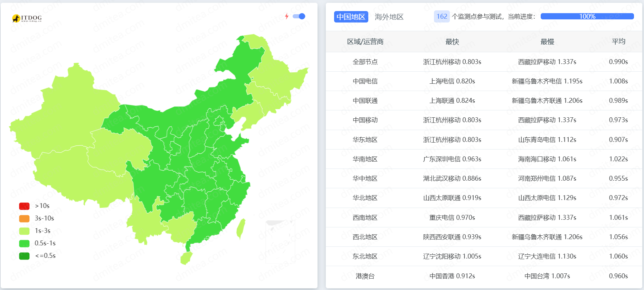Image resolution: width=644 pixels, height=290 pixels.
Task: Click Taiwan island on the map
Action: point(241,228)
